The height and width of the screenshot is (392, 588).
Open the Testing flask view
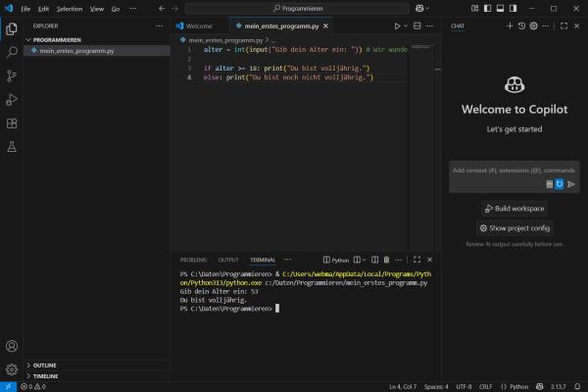point(12,147)
